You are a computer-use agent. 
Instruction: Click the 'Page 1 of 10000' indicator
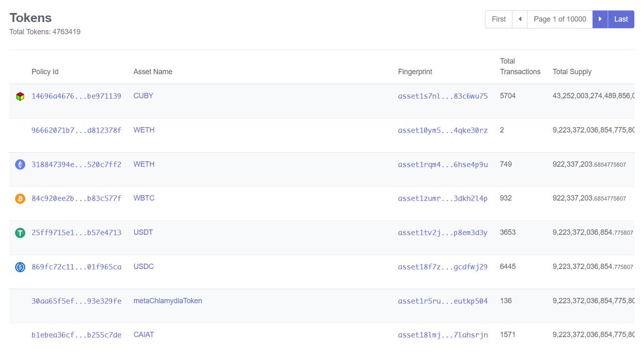(560, 19)
